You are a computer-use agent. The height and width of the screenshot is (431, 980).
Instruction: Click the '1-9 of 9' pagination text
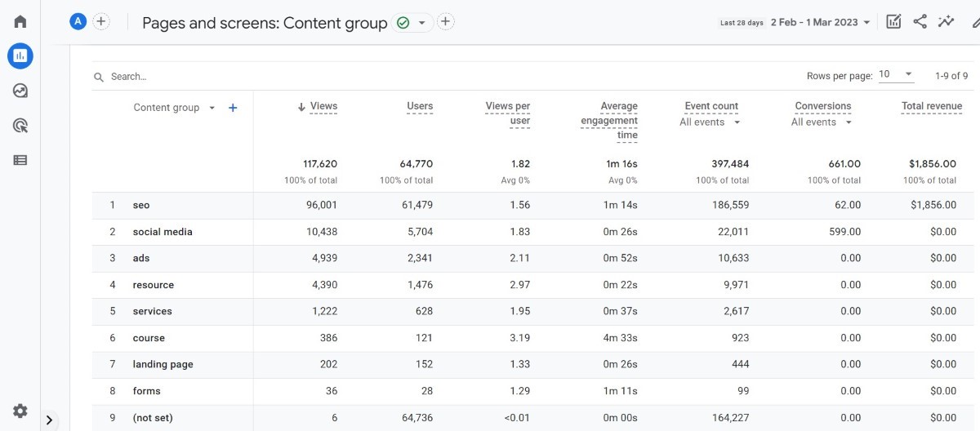coord(951,76)
